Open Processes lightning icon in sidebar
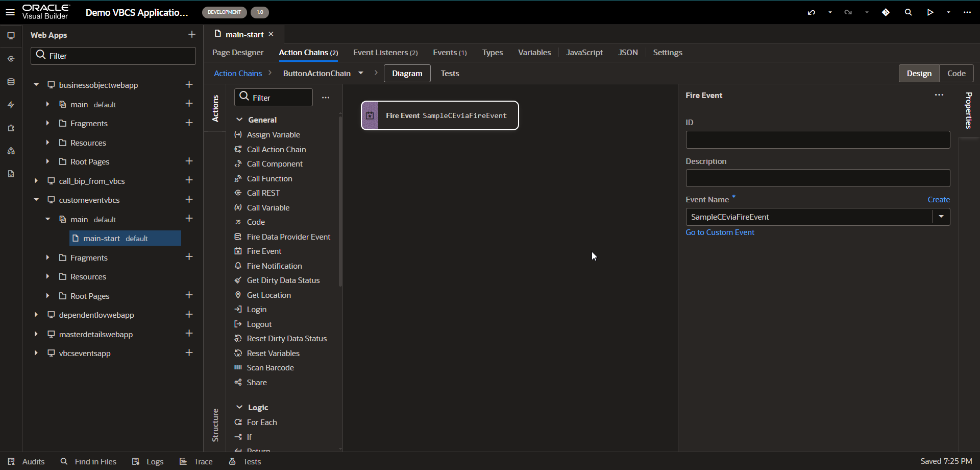Viewport: 980px width, 470px height. pos(11,105)
